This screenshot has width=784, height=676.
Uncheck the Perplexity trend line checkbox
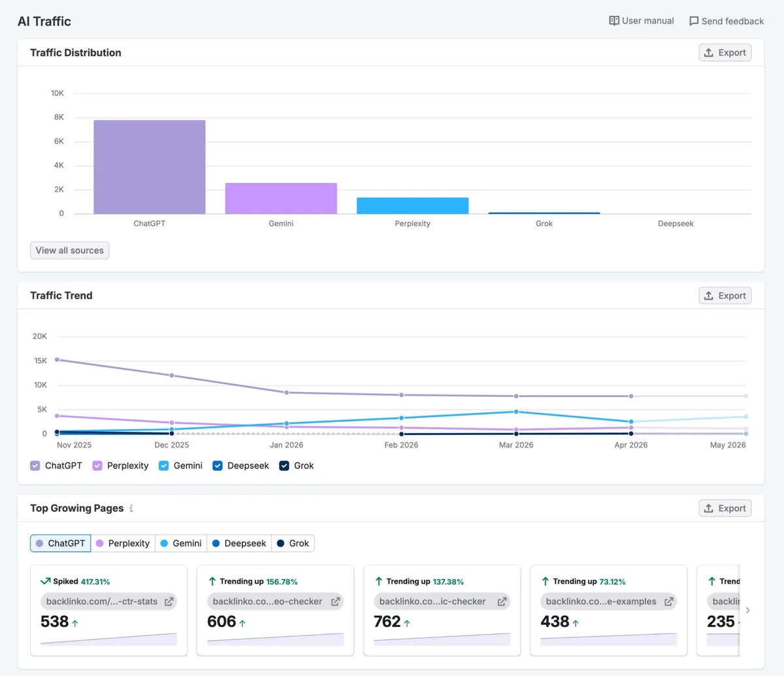[x=97, y=466]
